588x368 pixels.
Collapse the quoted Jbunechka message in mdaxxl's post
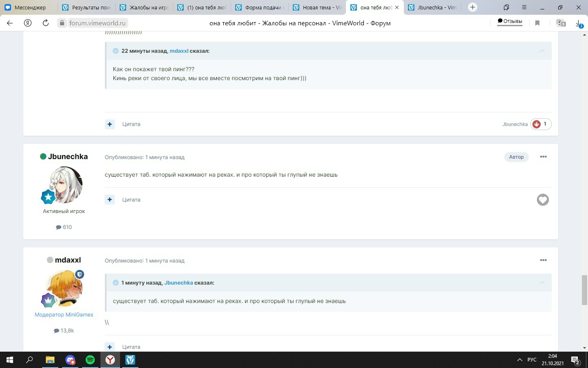pos(116,283)
